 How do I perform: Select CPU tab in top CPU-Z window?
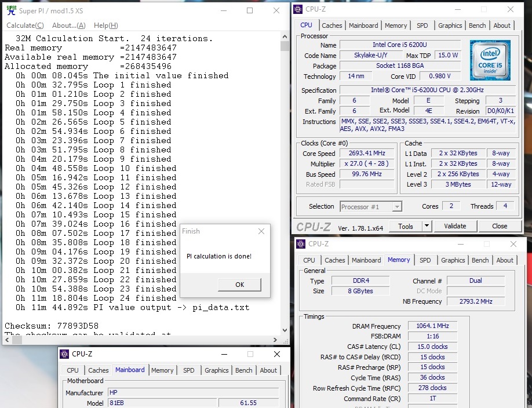point(306,25)
